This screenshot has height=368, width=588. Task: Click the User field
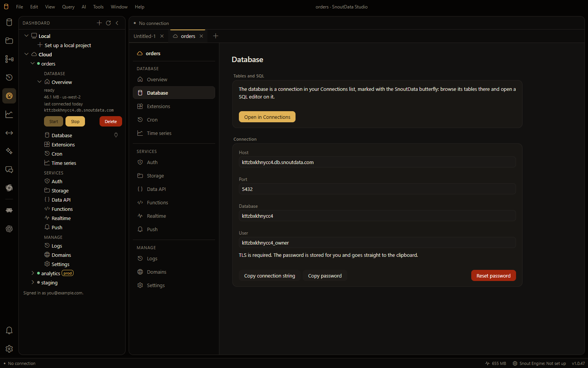point(377,243)
